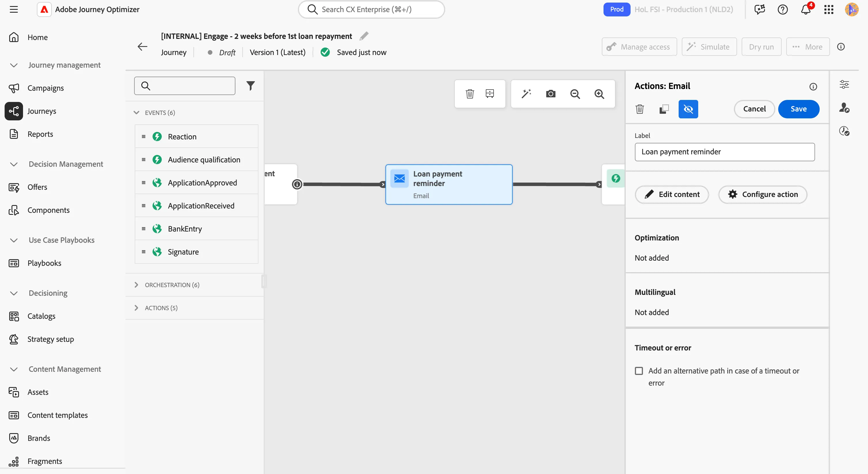Toggle read-only fields visibility eye icon
The image size is (868, 474).
[x=688, y=109]
